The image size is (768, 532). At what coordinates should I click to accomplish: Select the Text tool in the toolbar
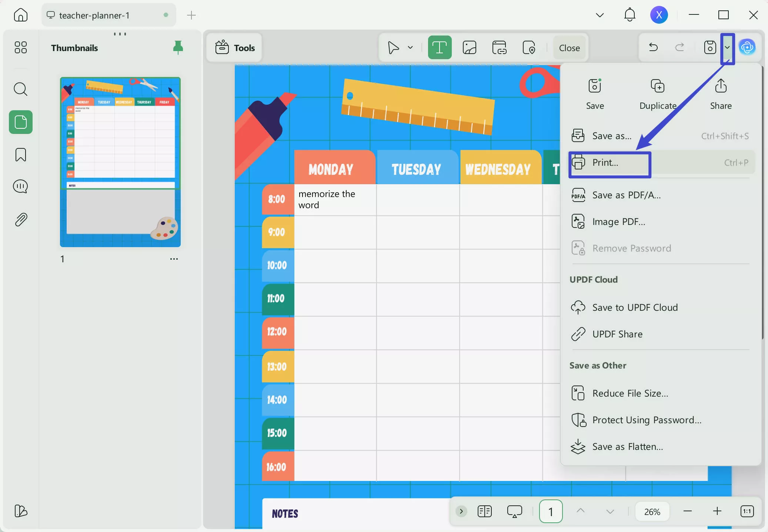[439, 47]
